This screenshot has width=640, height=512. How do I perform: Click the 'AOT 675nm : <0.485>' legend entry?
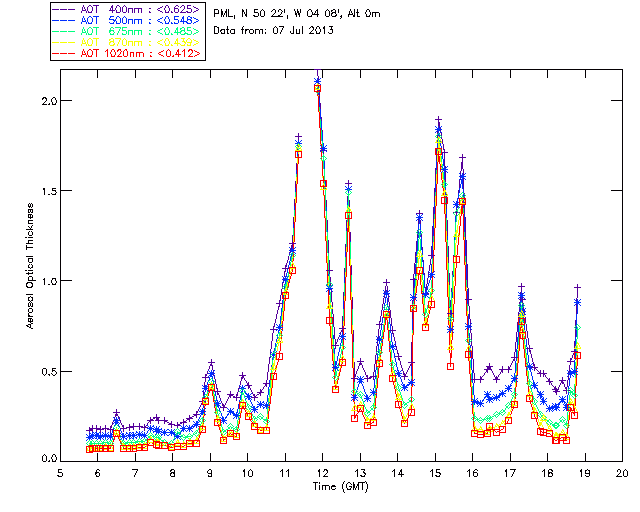127,31
